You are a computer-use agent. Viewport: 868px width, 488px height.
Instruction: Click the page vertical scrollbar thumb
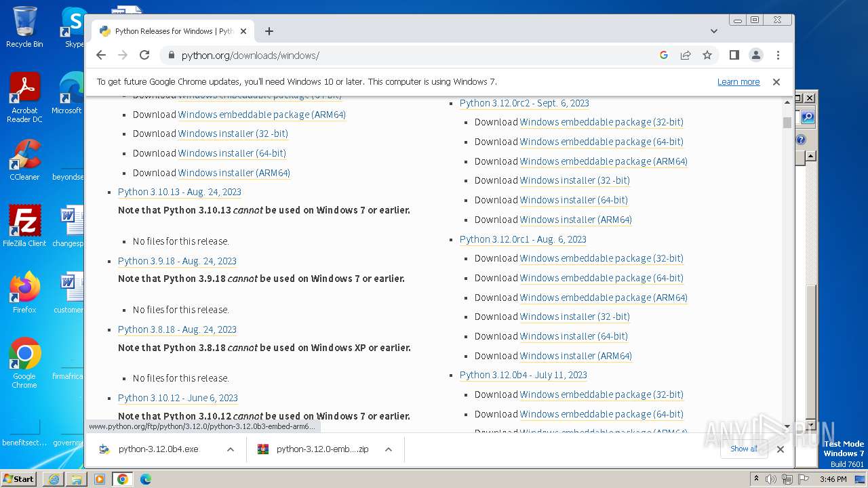787,122
